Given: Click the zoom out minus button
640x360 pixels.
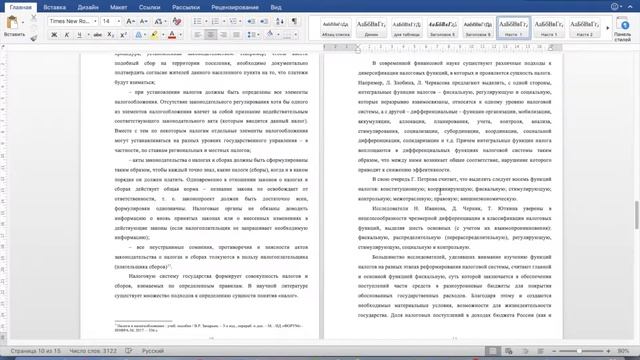Looking at the screenshot, I should (554, 351).
